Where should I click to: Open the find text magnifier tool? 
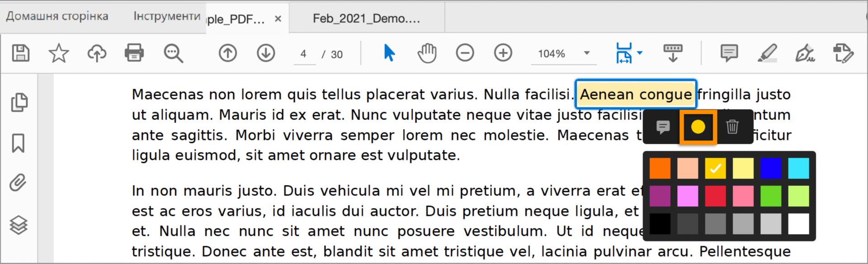pyautogui.click(x=173, y=53)
